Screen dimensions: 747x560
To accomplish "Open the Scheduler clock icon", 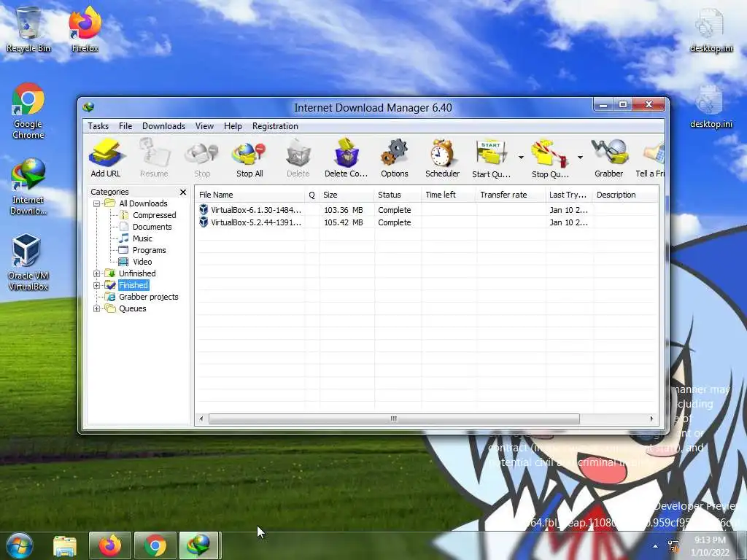I will coord(443,158).
